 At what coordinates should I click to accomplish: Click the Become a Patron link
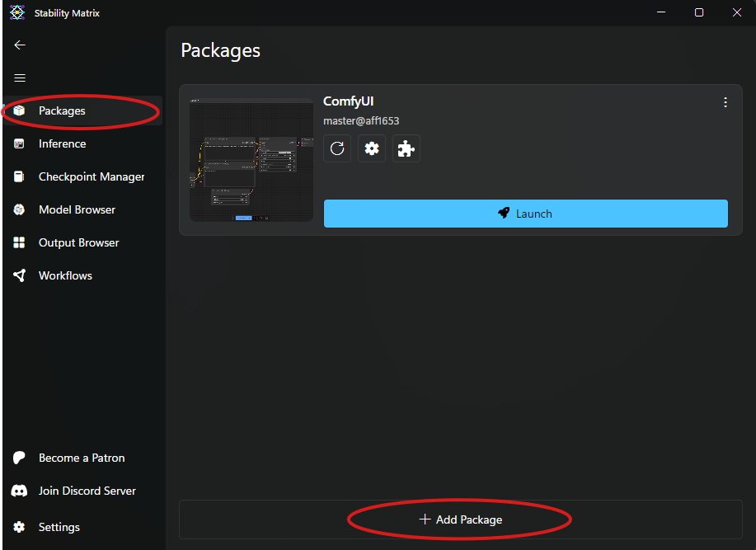tap(83, 458)
